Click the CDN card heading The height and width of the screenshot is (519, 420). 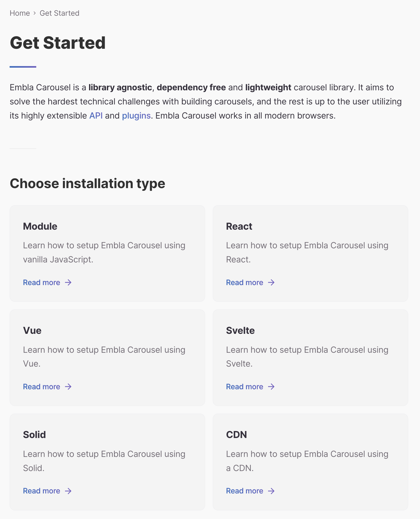[236, 435]
